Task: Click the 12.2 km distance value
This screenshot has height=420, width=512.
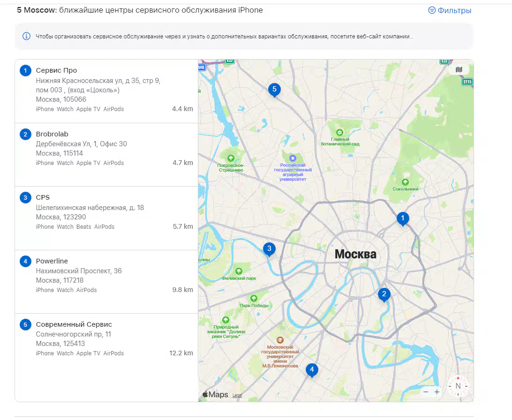Action: coord(181,353)
